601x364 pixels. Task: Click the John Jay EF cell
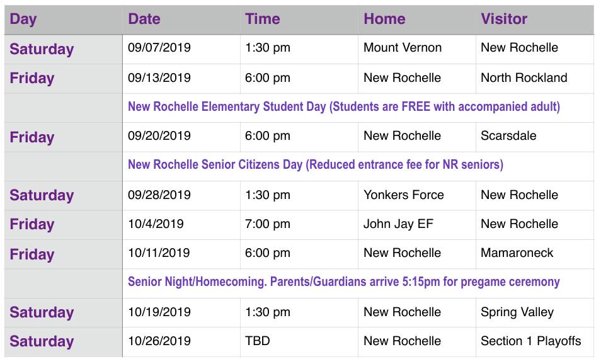click(x=416, y=225)
